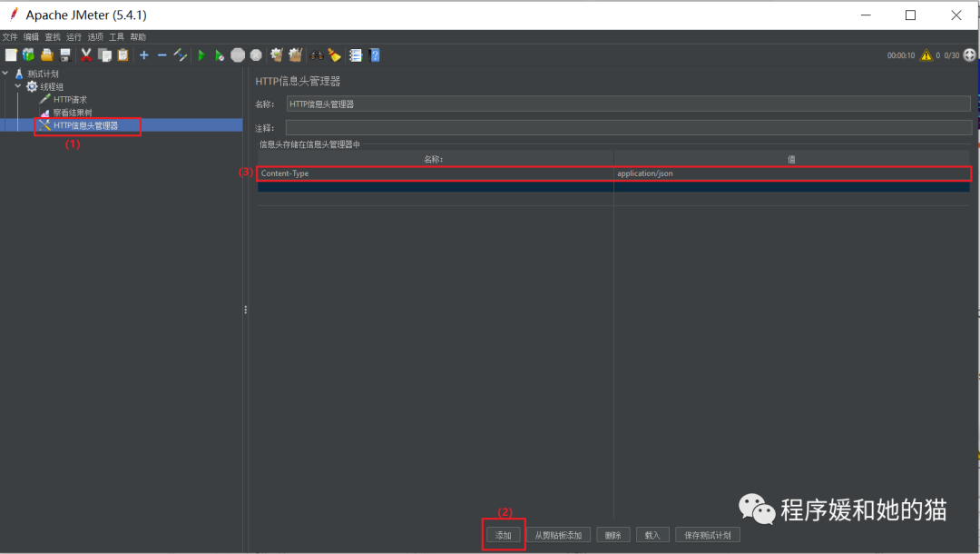Open the Templates icon in toolbar
Image resolution: width=980 pixels, height=554 pixels.
tap(29, 55)
